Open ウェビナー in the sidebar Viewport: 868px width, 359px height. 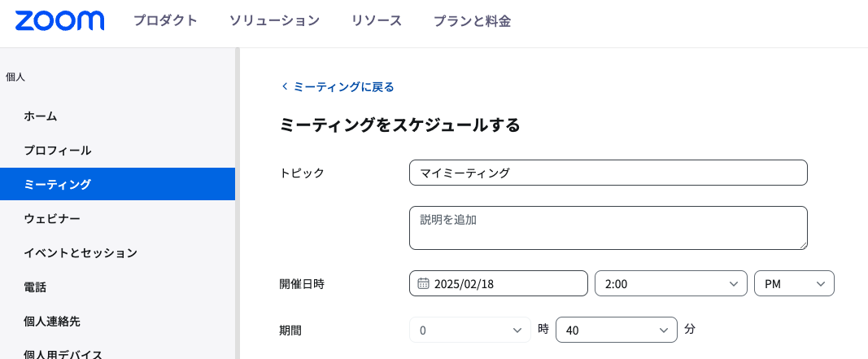[x=52, y=219]
